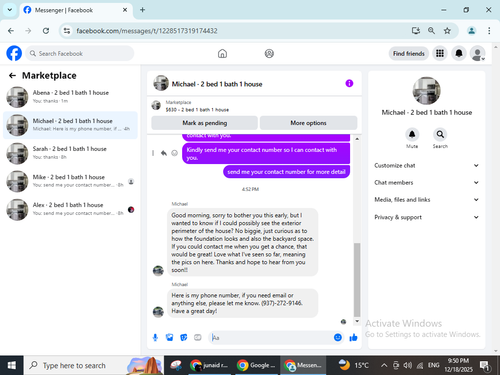
Task: Bookmark this page star icon
Action: (447, 31)
